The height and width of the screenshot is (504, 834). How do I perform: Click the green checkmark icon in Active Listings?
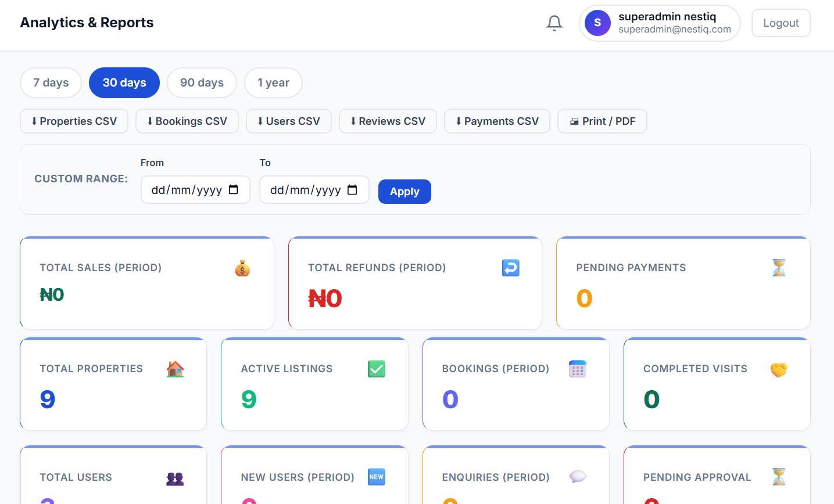[377, 369]
